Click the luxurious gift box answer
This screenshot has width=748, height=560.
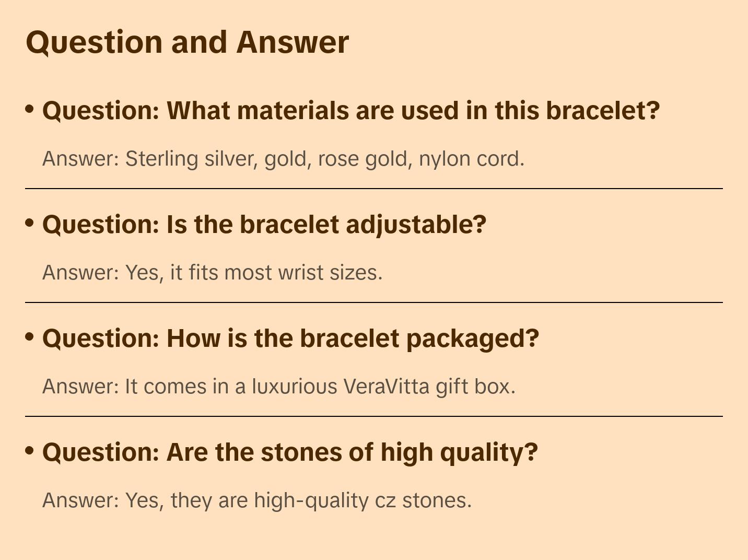click(x=279, y=387)
